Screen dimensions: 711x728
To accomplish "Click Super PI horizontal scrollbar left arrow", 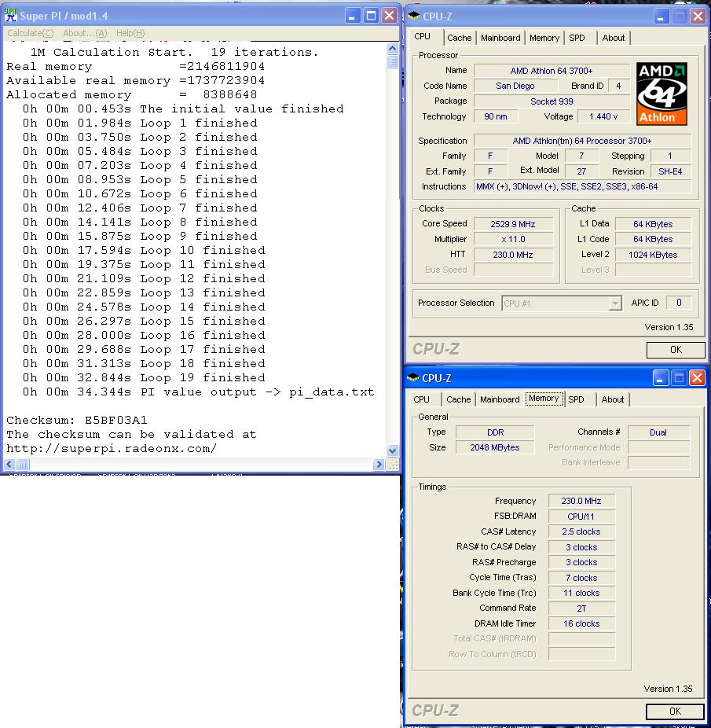I will click(9, 464).
